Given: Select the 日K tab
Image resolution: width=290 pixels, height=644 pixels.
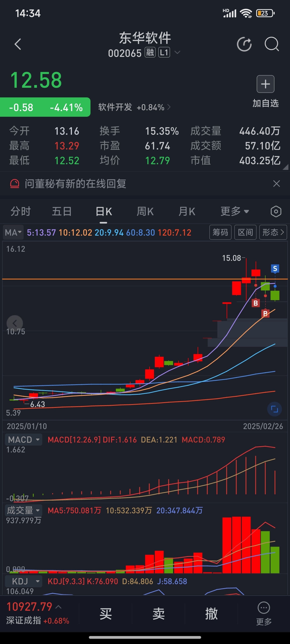Looking at the screenshot, I should pyautogui.click(x=104, y=211).
